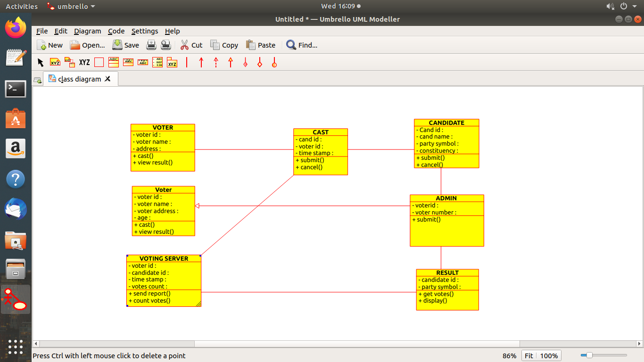
Task: Cut the selection using the toolbar
Action: (x=191, y=45)
